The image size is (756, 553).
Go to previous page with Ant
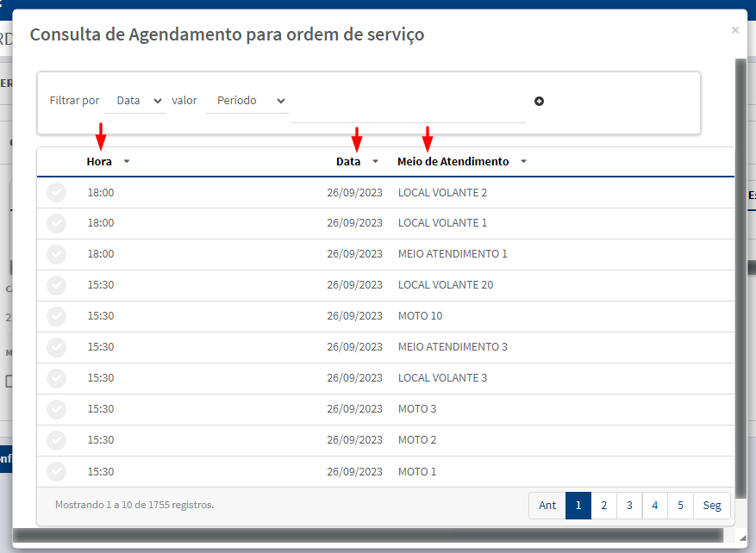(x=547, y=506)
